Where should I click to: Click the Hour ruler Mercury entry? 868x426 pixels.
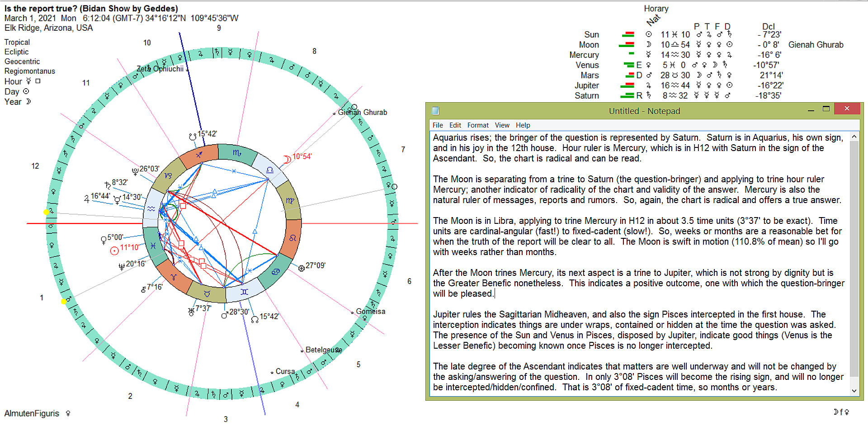pyautogui.click(x=23, y=81)
